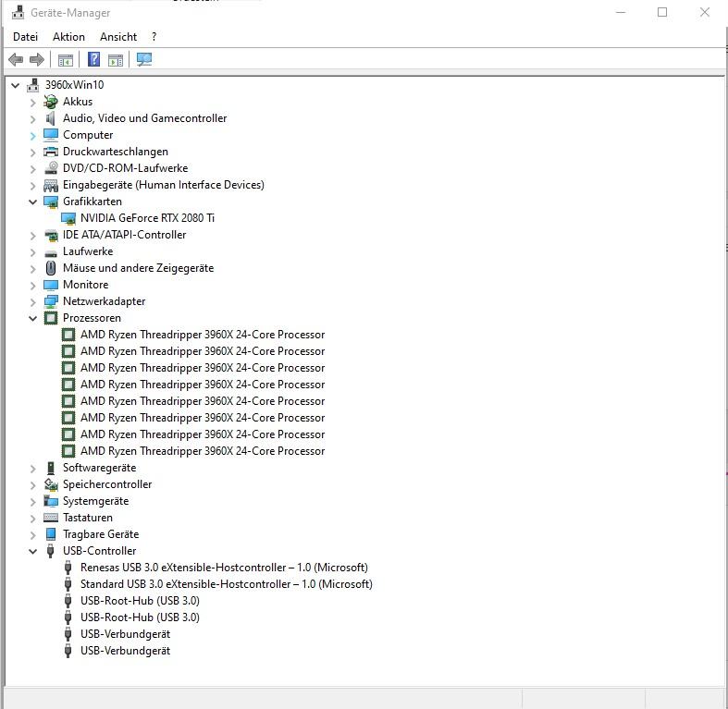Click the Prozessoren chip icon
Viewport: 728px width, 709px height.
(51, 318)
